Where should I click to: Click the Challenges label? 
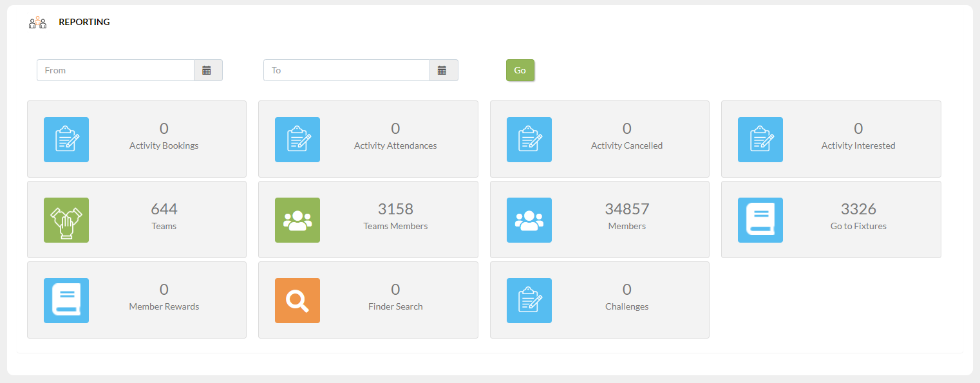(627, 306)
